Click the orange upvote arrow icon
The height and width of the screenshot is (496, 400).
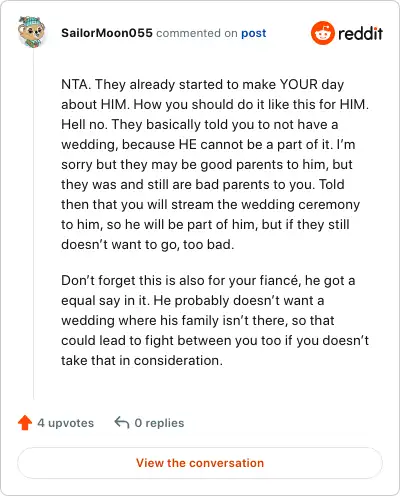[25, 423]
